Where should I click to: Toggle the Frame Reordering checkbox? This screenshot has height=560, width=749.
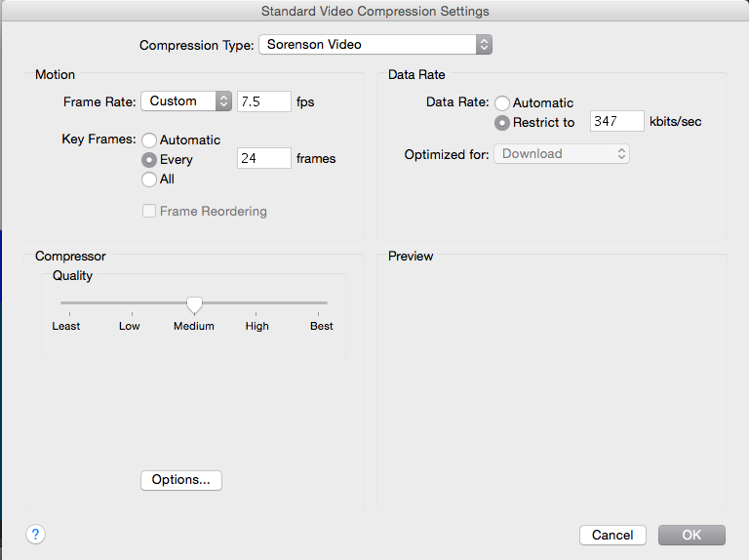tap(149, 212)
